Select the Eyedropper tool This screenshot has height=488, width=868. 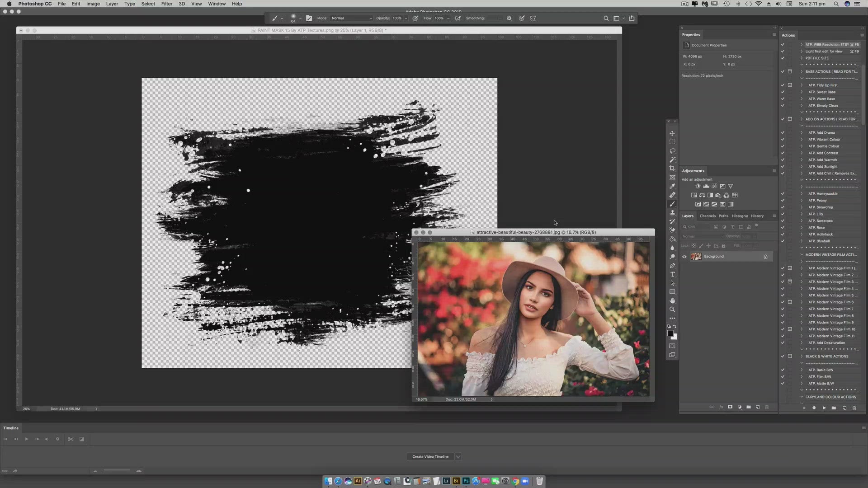[x=672, y=186]
